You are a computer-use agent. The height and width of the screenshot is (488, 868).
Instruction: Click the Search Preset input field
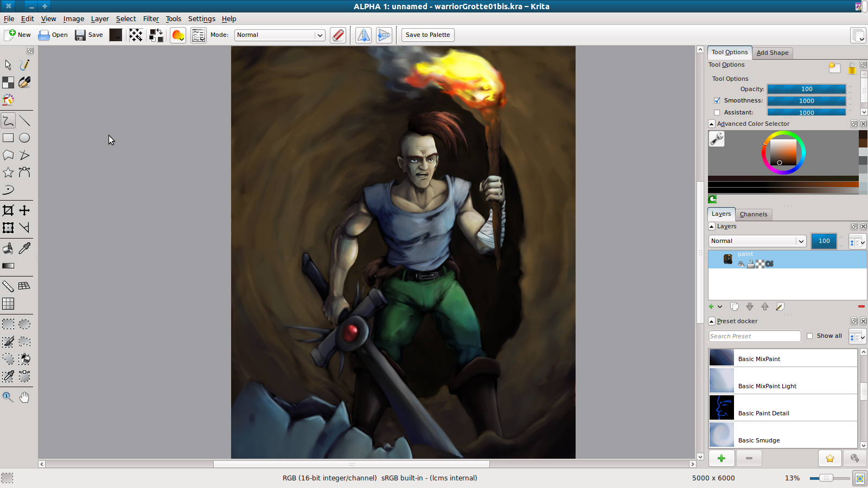(755, 337)
